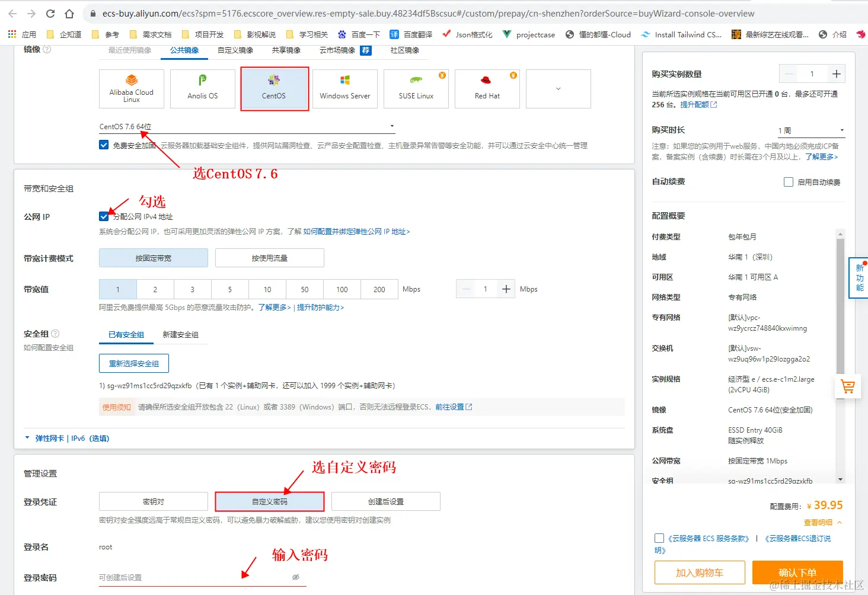
Task: Open the shopping cart floating icon
Action: [x=848, y=387]
